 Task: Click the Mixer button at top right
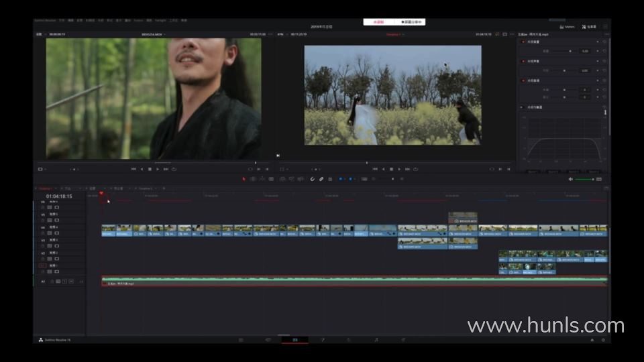[567, 27]
